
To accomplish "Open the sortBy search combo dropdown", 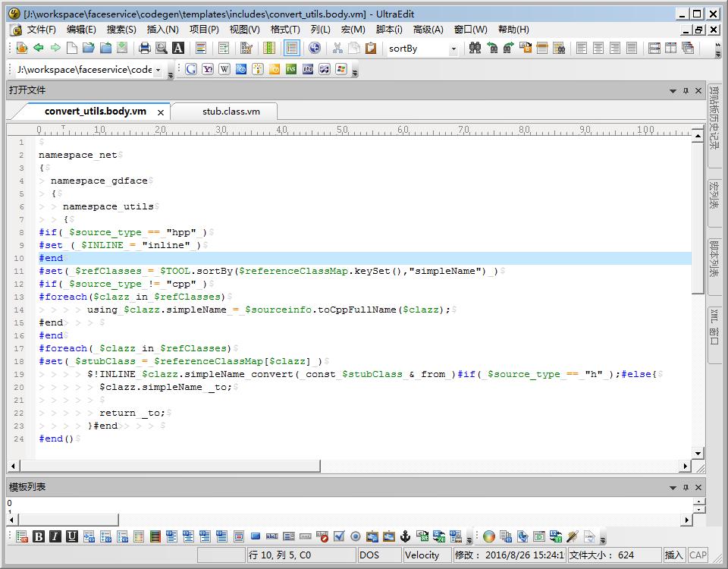I will pyautogui.click(x=453, y=49).
